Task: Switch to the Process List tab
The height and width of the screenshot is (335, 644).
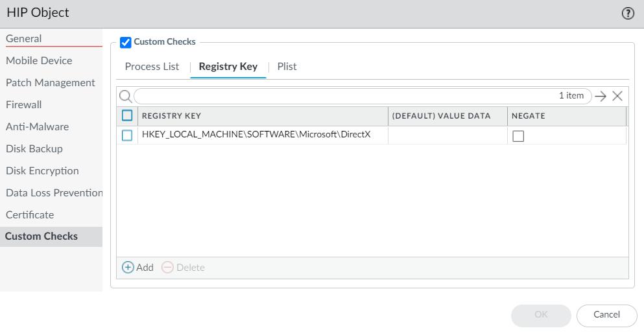Action: (152, 67)
